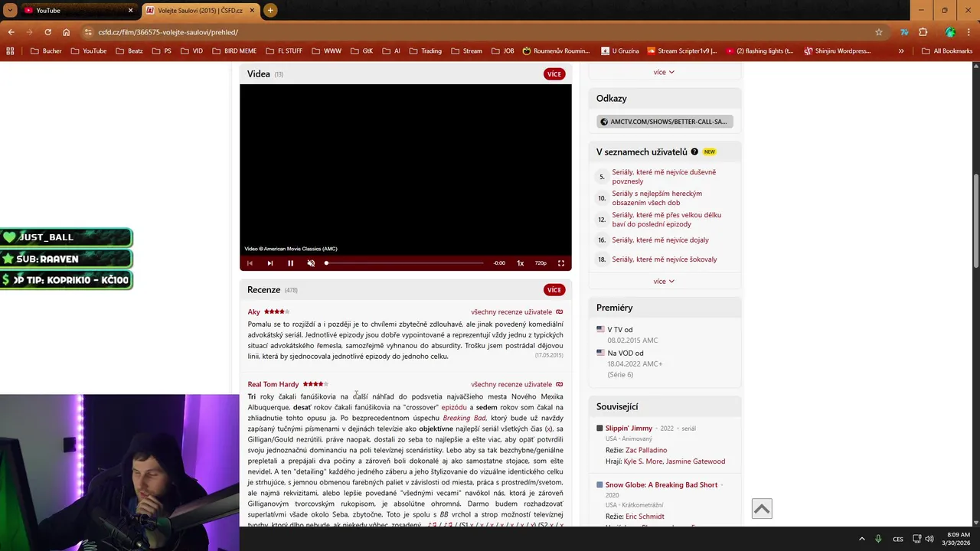Open browser extensions puzzle icon
Viewport: 980px width, 551px height.
click(x=923, y=32)
